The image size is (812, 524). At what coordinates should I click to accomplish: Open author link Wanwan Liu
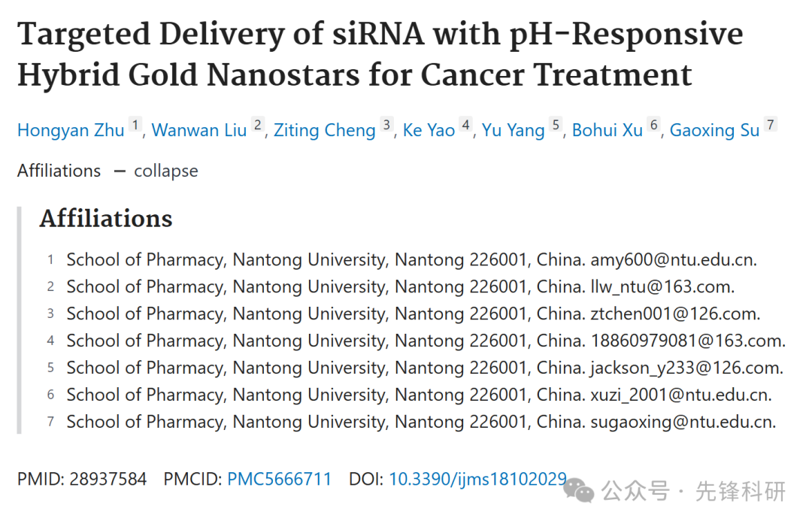point(198,130)
